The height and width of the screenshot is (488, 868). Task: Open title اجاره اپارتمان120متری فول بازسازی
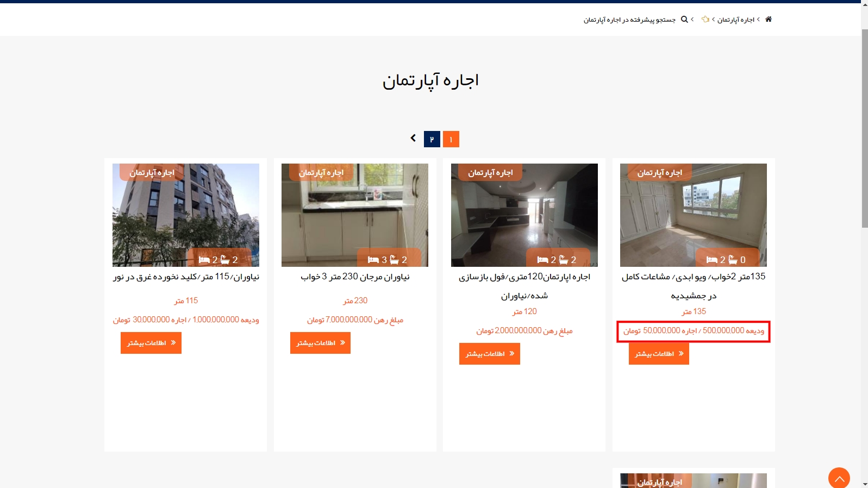coord(524,286)
